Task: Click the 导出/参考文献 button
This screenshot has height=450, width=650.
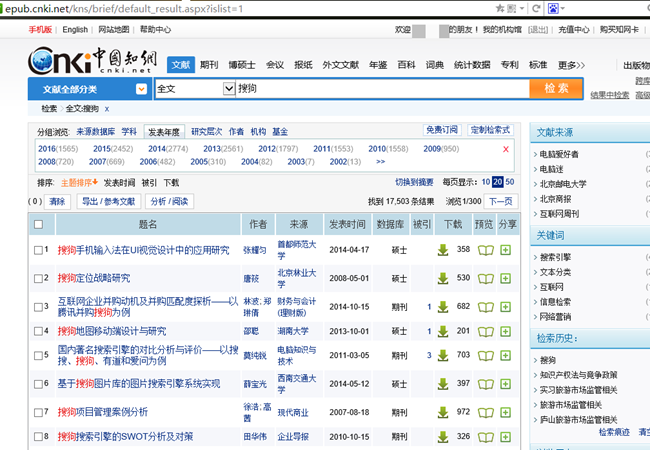Action: 109,201
